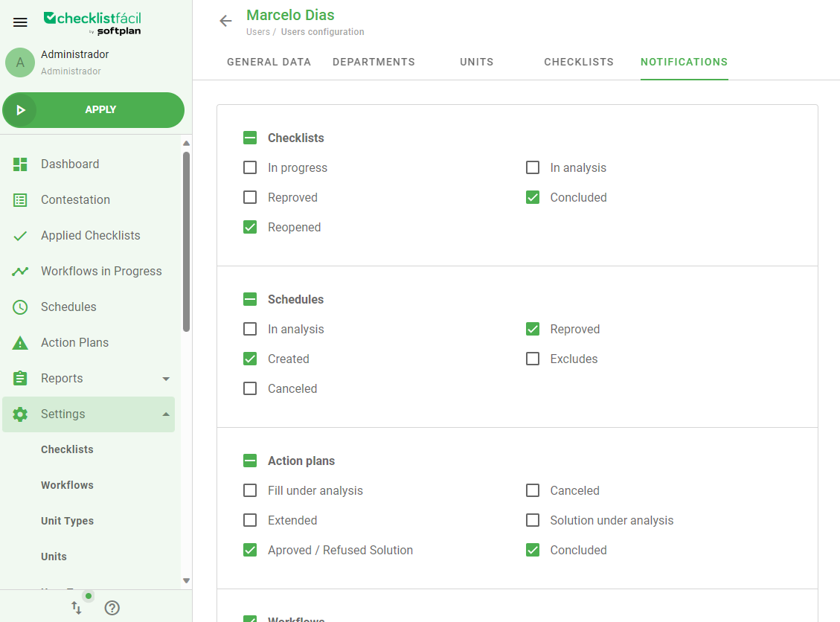This screenshot has height=622, width=840.
Task: Toggle the Action plans group checkbox
Action: coord(250,461)
